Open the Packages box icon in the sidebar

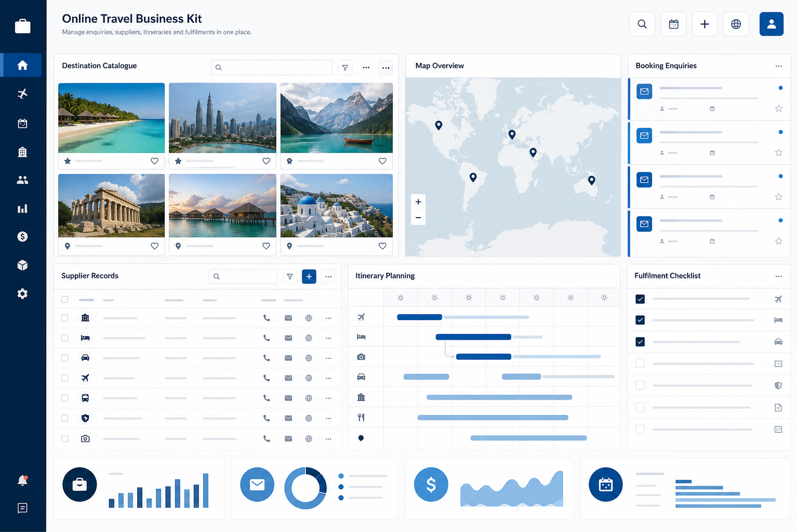[22, 265]
